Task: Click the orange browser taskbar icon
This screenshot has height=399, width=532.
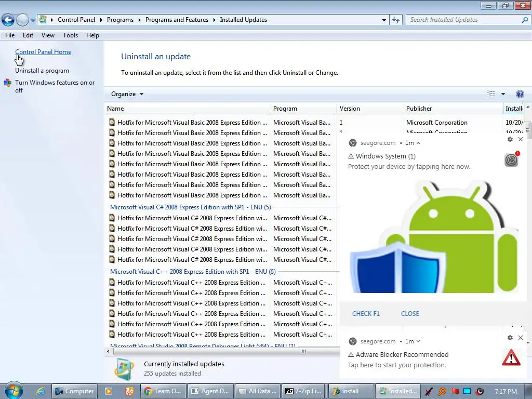Action: tap(129, 391)
